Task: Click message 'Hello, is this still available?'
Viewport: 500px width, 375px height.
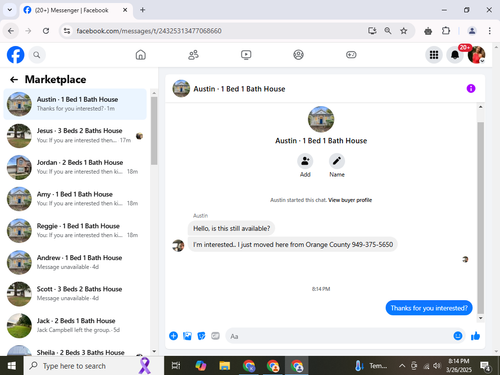Action: tap(231, 228)
